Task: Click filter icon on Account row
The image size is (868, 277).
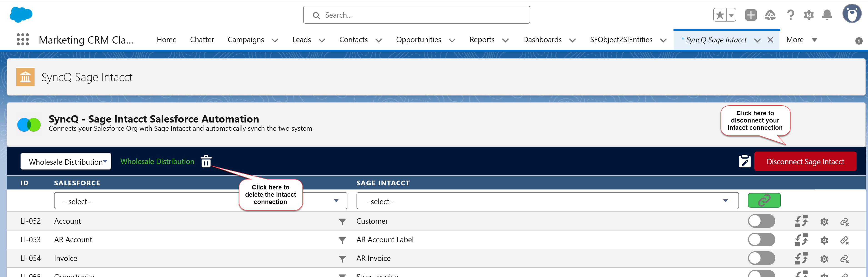Action: point(342,222)
